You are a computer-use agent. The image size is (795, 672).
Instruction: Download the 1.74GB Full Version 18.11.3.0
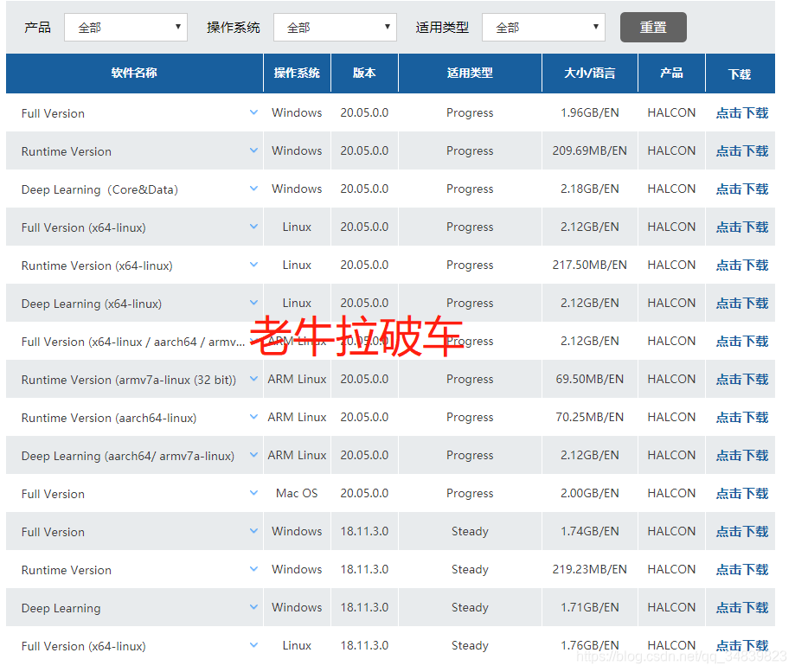(x=741, y=531)
